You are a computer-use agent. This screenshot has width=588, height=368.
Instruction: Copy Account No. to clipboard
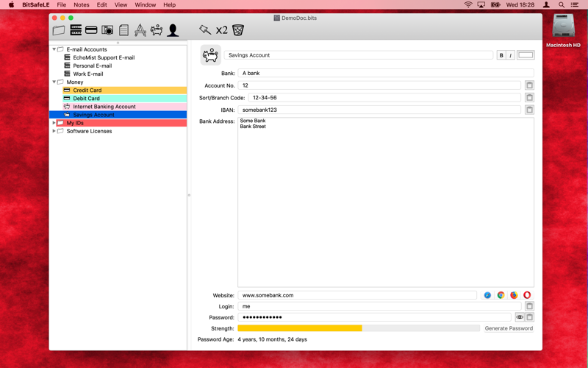529,85
